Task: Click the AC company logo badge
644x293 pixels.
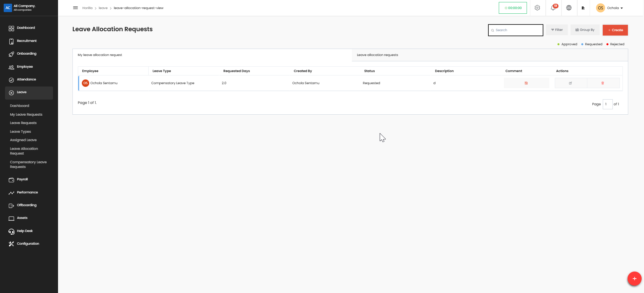Action: tap(8, 8)
